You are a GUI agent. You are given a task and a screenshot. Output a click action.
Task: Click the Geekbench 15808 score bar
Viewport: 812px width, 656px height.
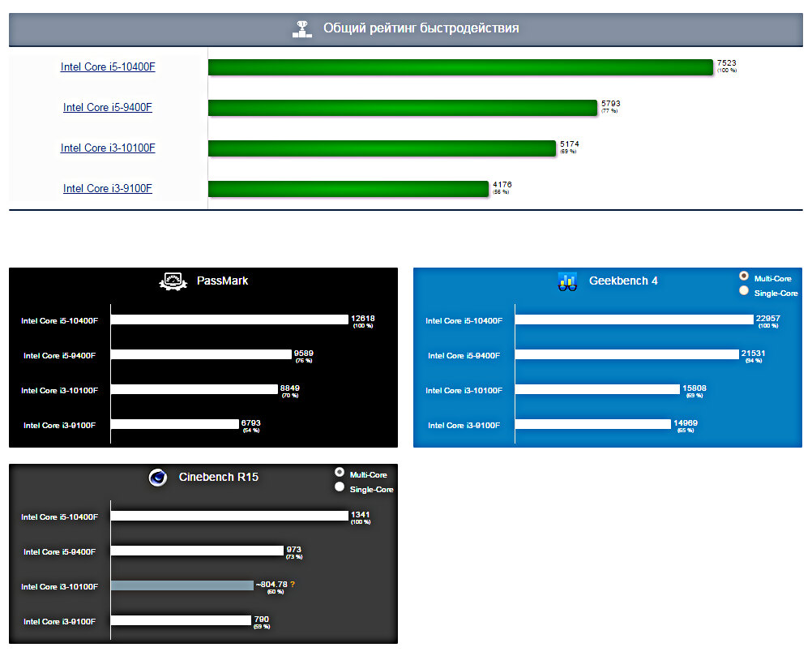(x=597, y=389)
